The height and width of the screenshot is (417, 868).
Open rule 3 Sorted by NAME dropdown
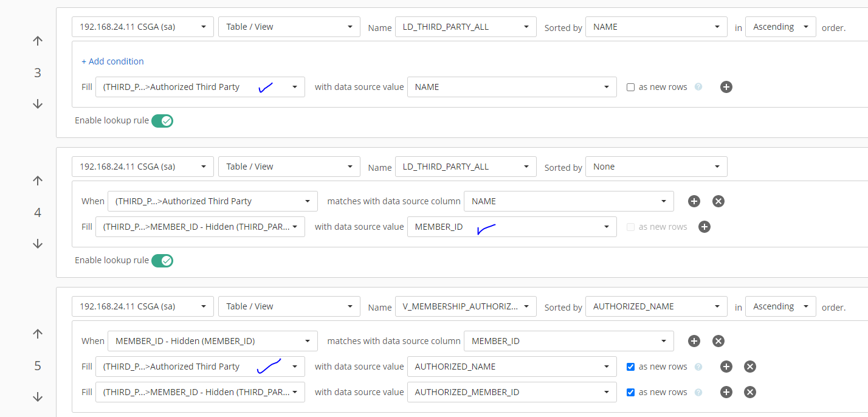point(656,27)
